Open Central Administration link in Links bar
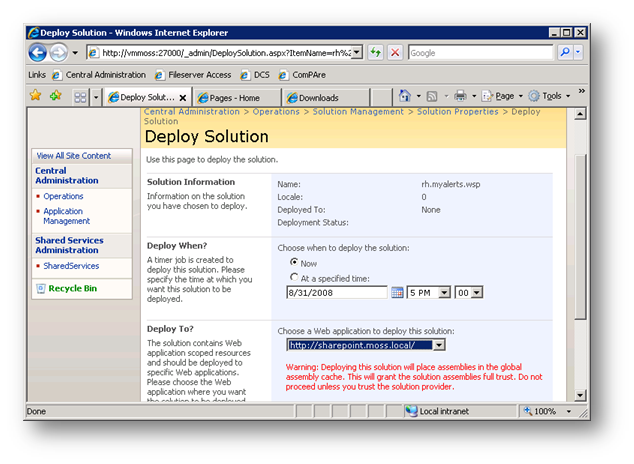Image resolution: width=634 pixels, height=464 pixels. pyautogui.click(x=99, y=75)
